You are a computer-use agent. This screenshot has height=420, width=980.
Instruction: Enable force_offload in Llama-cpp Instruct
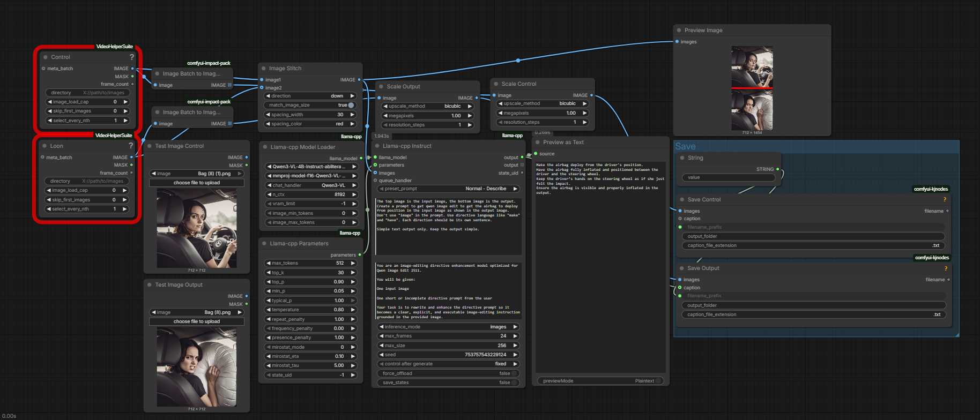pos(514,373)
